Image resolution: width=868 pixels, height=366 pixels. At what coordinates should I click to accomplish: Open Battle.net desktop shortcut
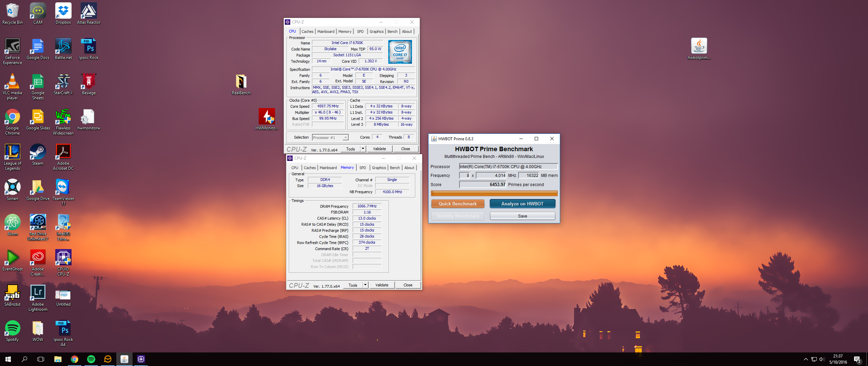(63, 49)
